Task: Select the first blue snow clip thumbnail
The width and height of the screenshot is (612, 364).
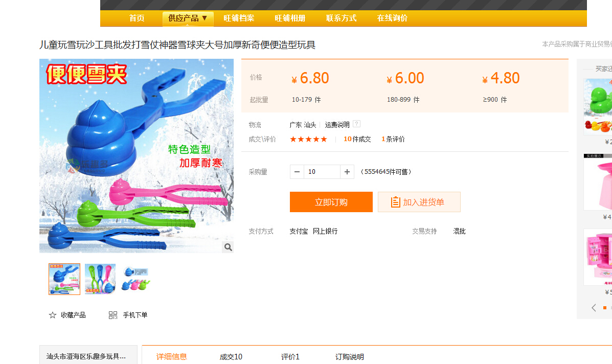Action: click(x=64, y=279)
